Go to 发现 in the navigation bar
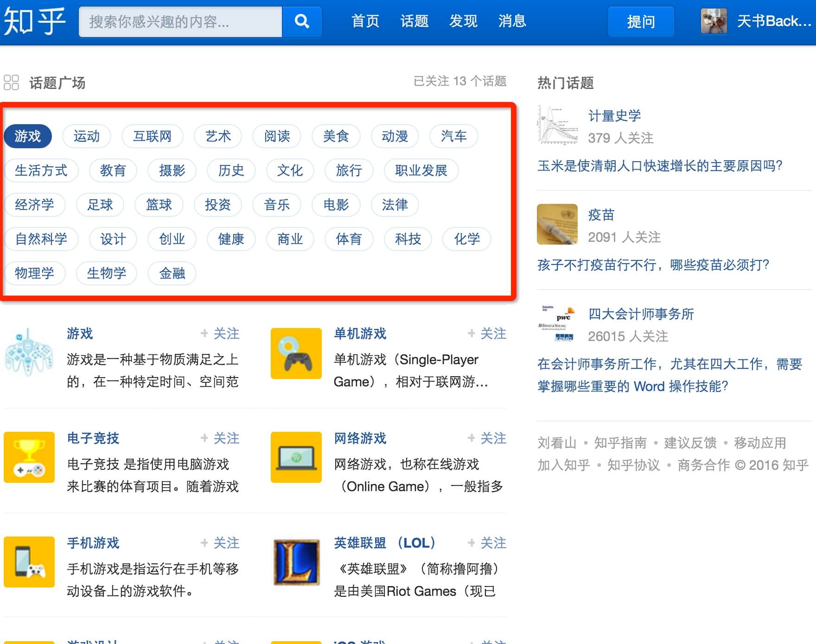 pos(463,21)
